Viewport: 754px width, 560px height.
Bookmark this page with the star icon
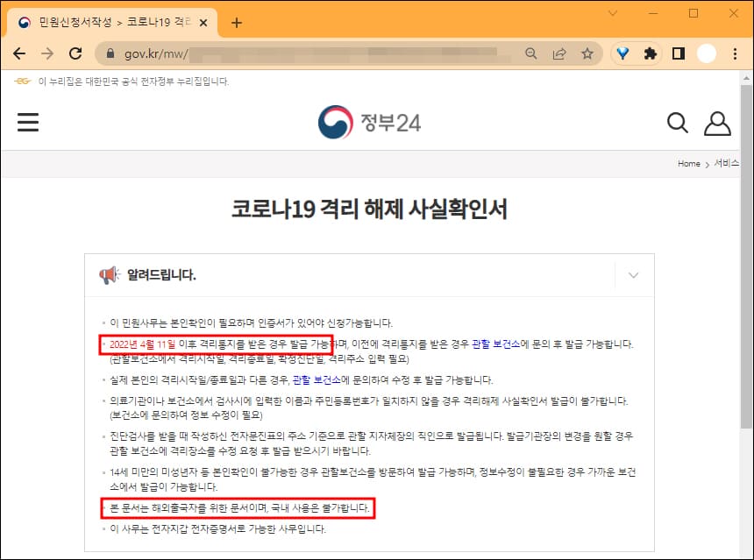[x=587, y=53]
